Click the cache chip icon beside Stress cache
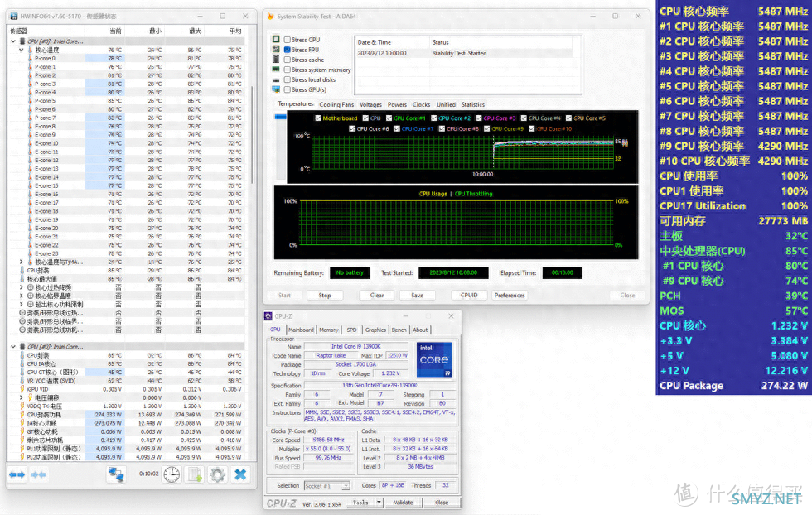 pyautogui.click(x=276, y=60)
